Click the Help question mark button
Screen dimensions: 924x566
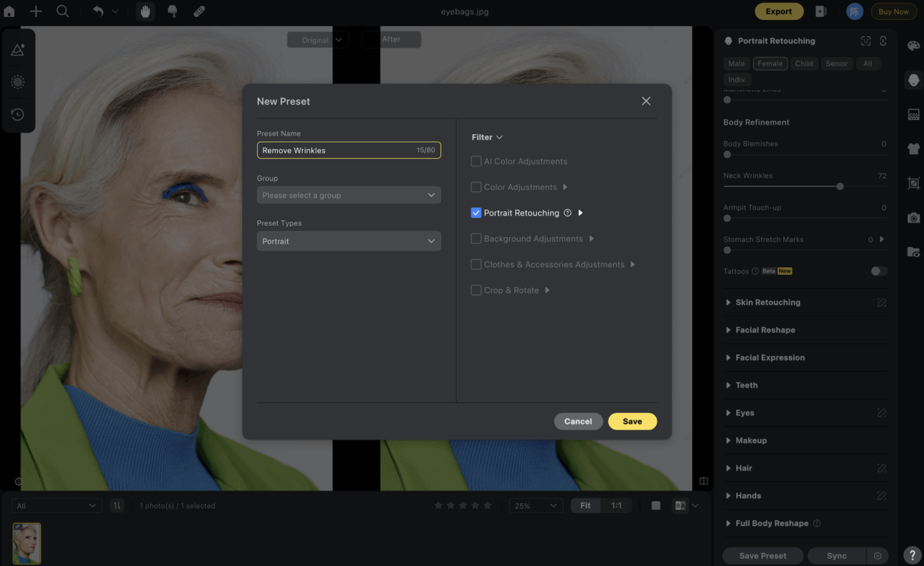pos(912,555)
